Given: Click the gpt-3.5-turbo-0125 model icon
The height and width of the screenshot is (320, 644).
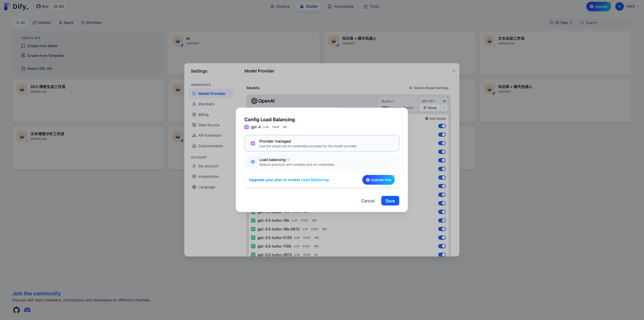Looking at the screenshot, I should pyautogui.click(x=253, y=238).
